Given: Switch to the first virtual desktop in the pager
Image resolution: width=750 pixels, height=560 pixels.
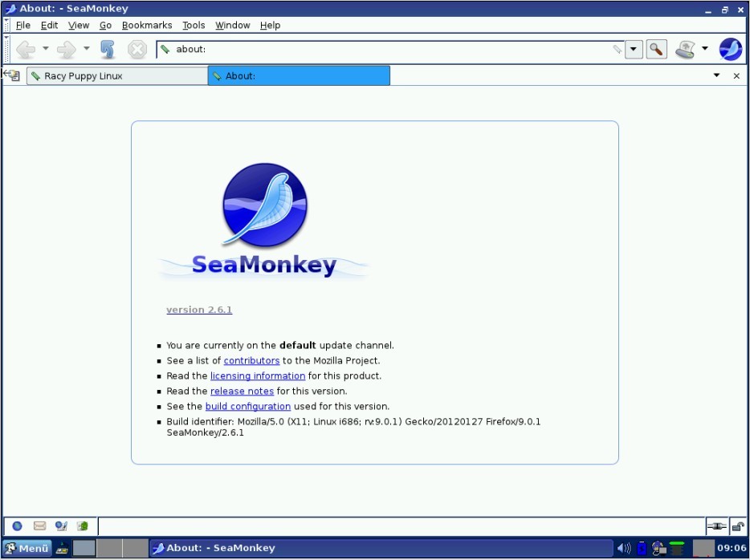Looking at the screenshot, I should point(84,548).
